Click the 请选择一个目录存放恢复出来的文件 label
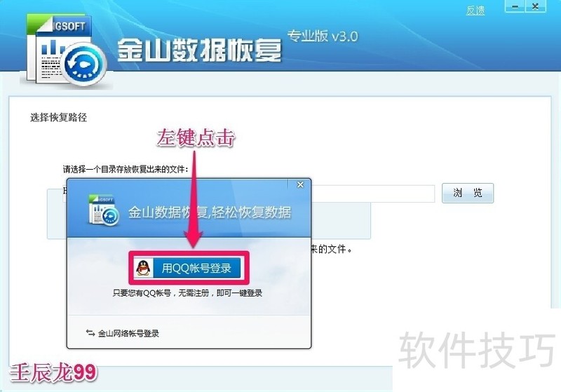561x392 pixels. (126, 169)
